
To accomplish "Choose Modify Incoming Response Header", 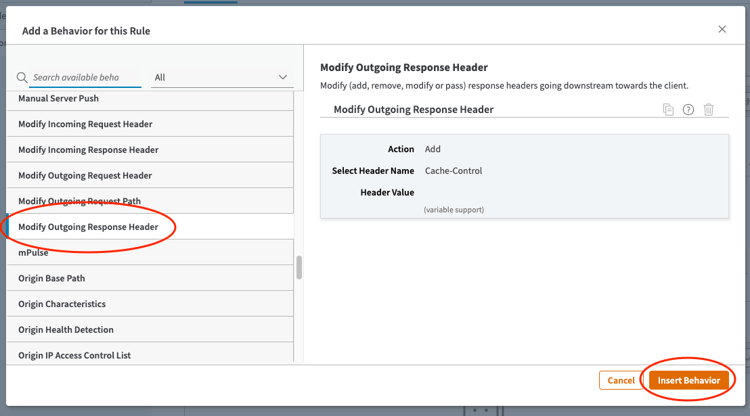I will click(88, 150).
